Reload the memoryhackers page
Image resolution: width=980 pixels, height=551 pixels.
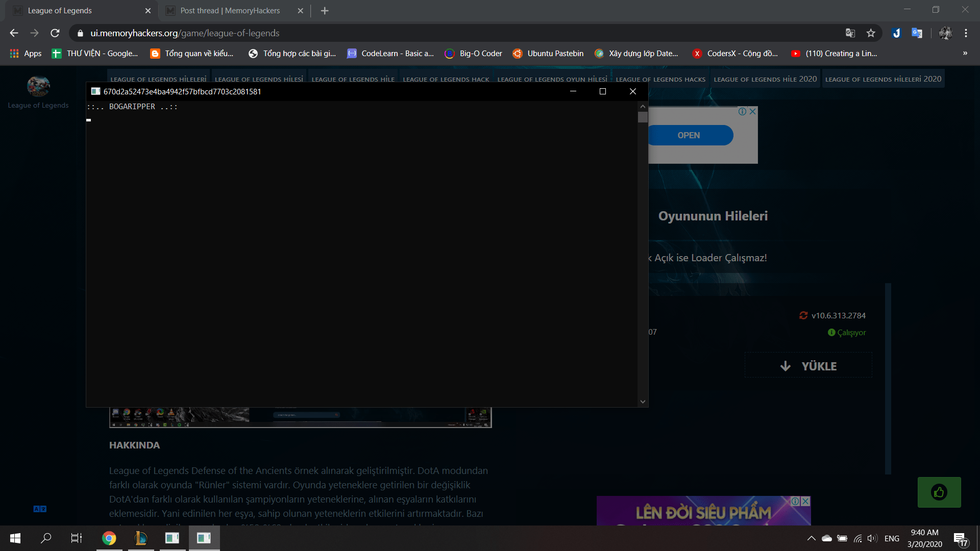[x=55, y=33]
